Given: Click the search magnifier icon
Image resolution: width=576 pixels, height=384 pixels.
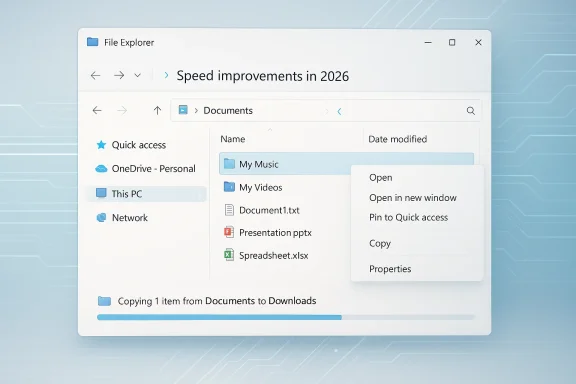Looking at the screenshot, I should point(471,111).
